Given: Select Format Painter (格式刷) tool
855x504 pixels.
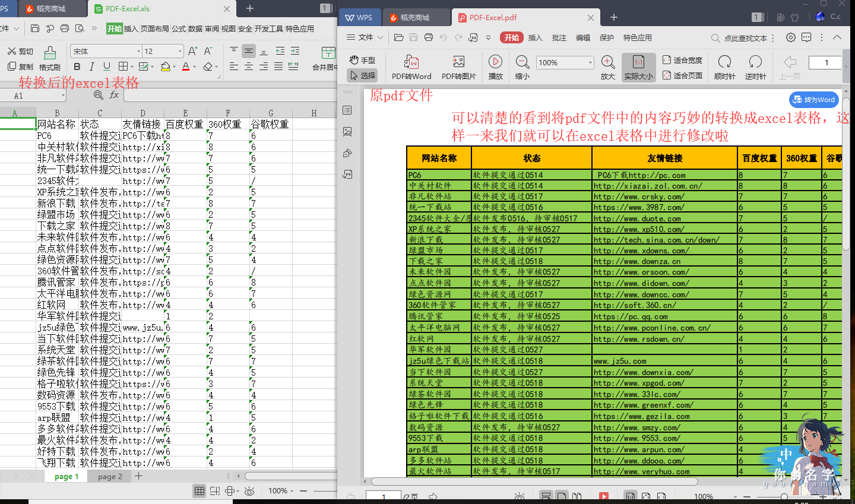Looking at the screenshot, I should point(50,59).
